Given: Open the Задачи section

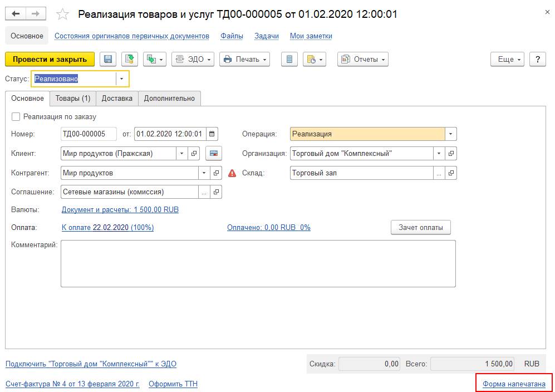Looking at the screenshot, I should [x=267, y=36].
